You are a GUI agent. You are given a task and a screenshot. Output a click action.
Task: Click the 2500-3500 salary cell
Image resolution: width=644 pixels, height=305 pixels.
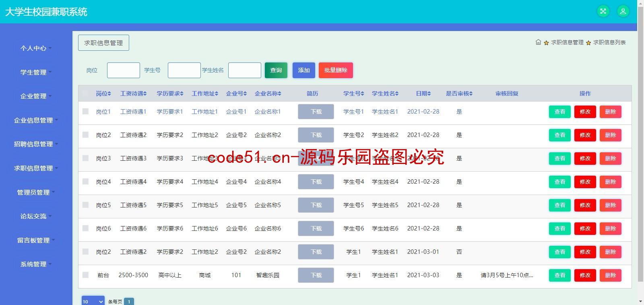tap(133, 275)
